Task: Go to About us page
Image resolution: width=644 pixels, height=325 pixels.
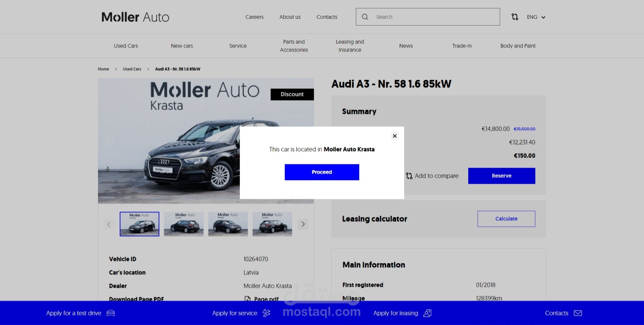Action: pos(290,17)
